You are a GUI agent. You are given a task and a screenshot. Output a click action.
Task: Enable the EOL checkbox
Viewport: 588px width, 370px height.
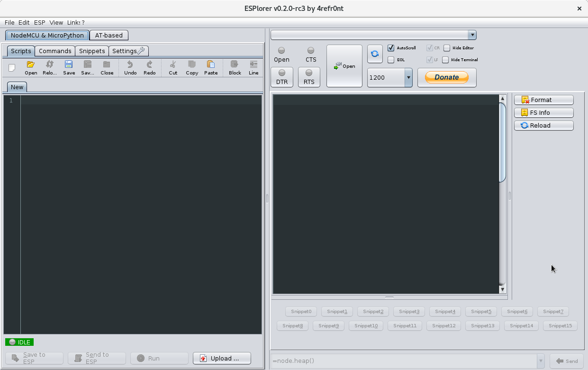coord(391,60)
